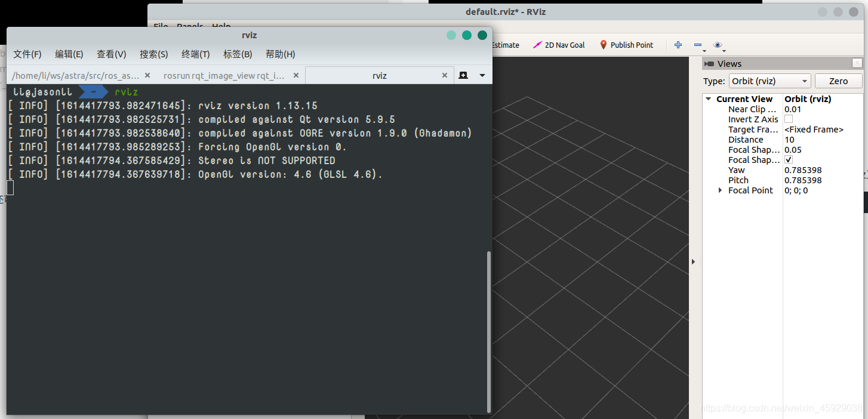Click inside the RViz 3D grid viewport
The width and height of the screenshot is (868, 419).
[591, 239]
